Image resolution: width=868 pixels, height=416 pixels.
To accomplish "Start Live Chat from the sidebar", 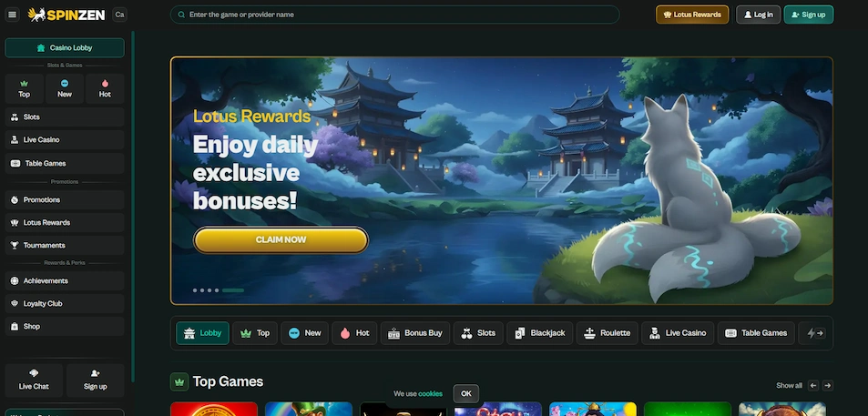I will point(34,380).
